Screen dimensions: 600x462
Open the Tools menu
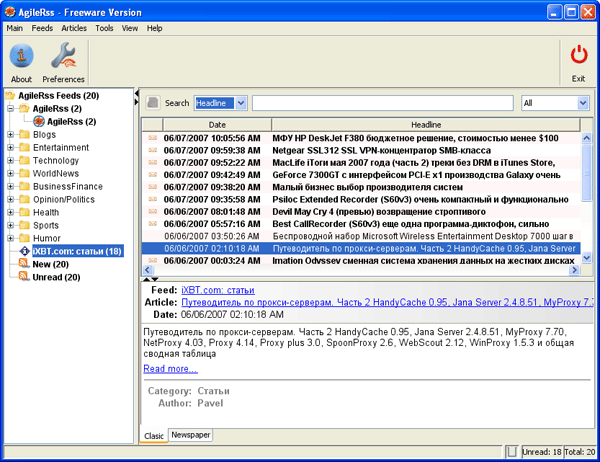104,28
